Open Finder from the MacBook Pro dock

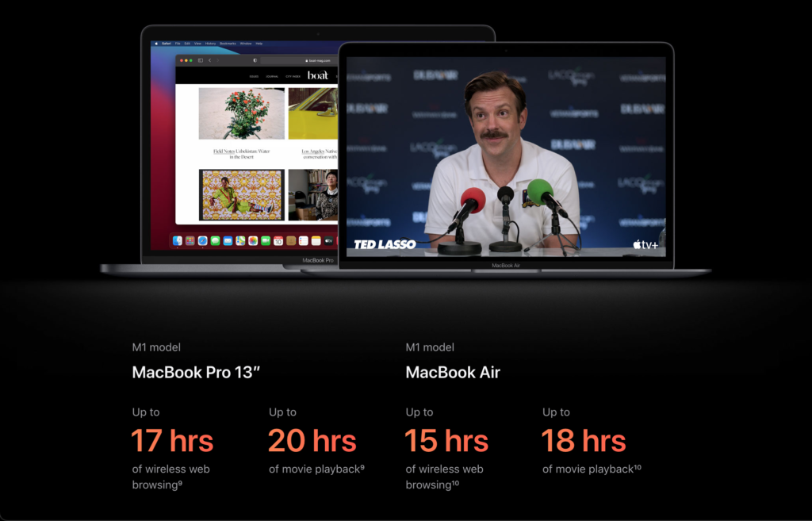178,241
